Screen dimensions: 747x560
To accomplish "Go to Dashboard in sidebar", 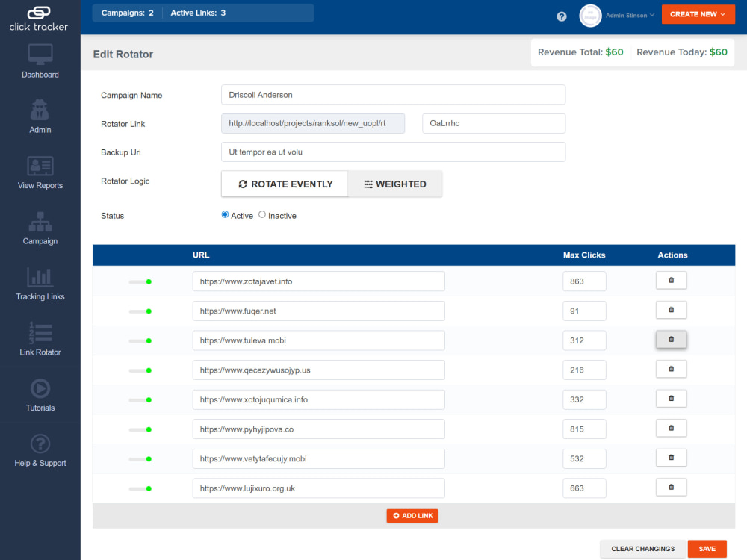I will 40,75.
